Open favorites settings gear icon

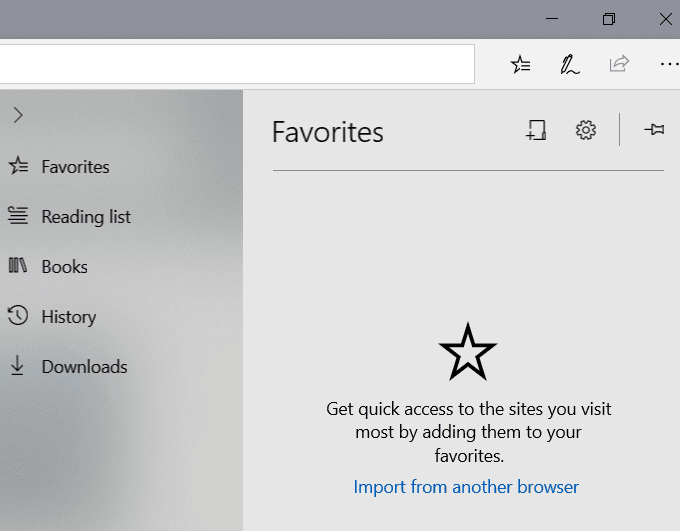[586, 130]
